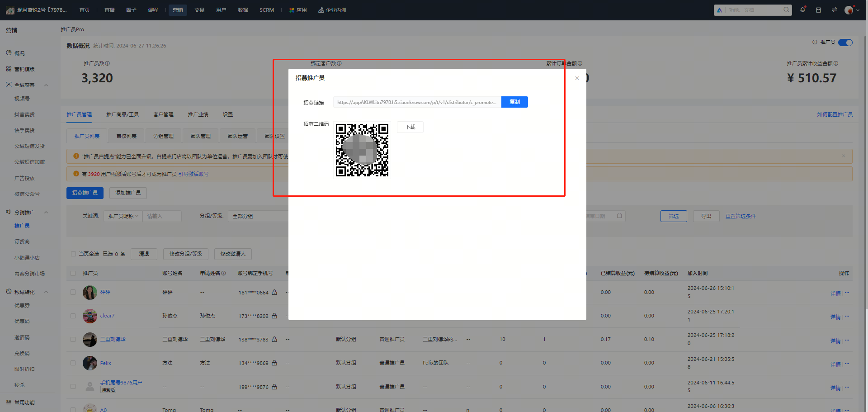Switch to the 推广商品/工具 tab

[123, 114]
